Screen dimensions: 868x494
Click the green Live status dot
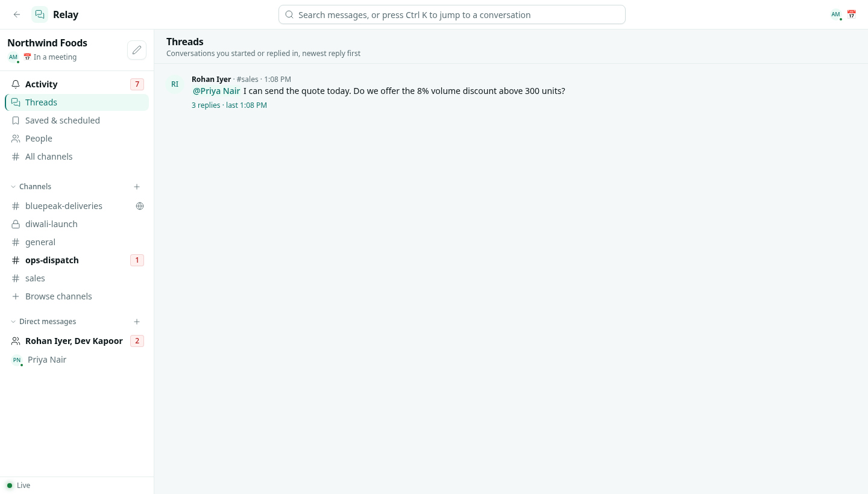click(10, 486)
